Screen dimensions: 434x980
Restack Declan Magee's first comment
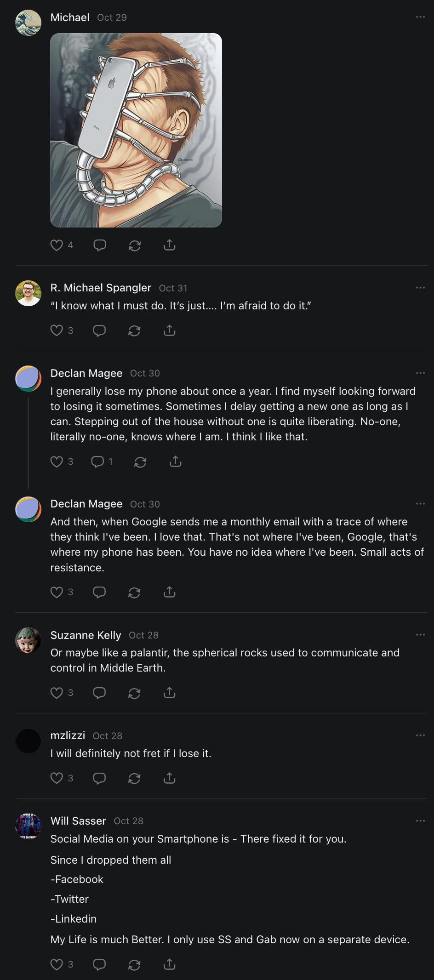click(140, 462)
